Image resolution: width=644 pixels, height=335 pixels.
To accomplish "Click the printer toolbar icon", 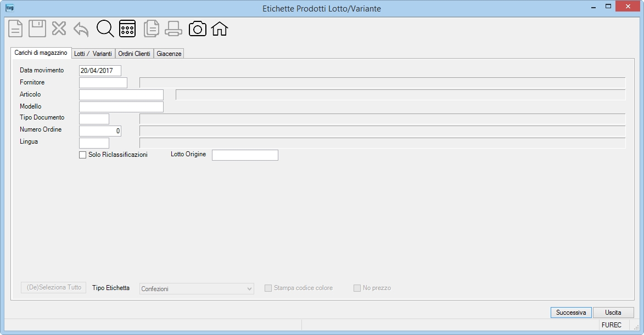I will point(173,29).
